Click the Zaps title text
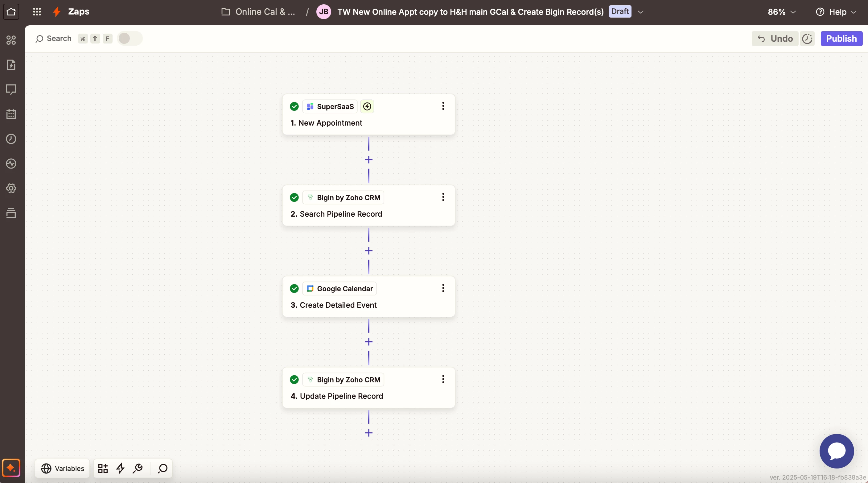868x483 pixels. point(79,12)
